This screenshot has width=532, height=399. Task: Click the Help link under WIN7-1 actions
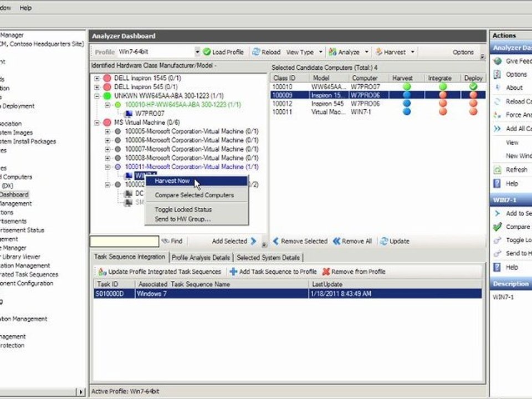point(511,267)
